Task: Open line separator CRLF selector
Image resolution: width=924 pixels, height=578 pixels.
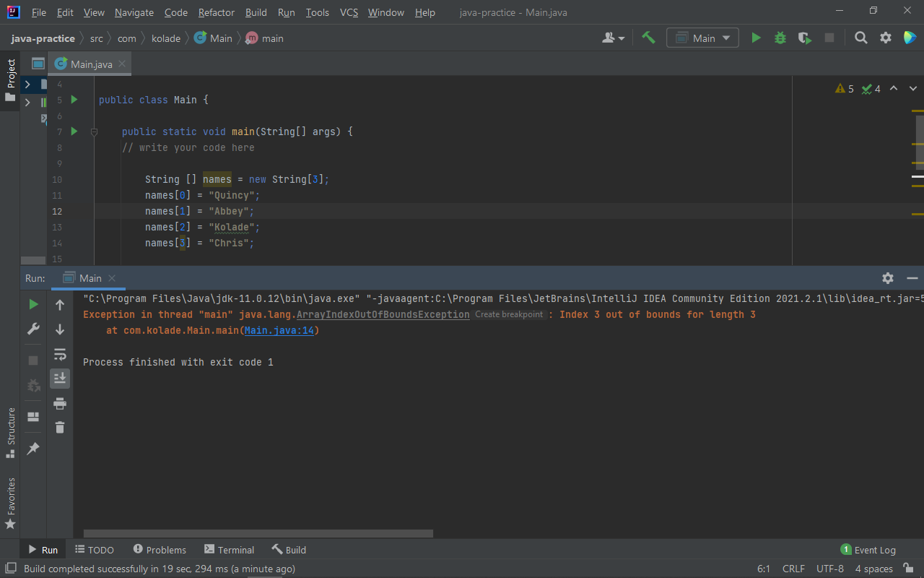Action: [x=793, y=569]
